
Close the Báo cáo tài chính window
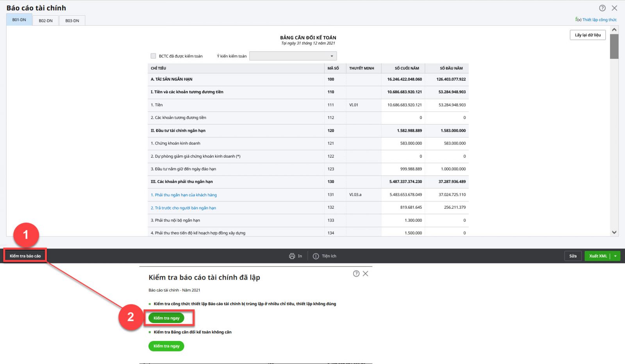[614, 8]
